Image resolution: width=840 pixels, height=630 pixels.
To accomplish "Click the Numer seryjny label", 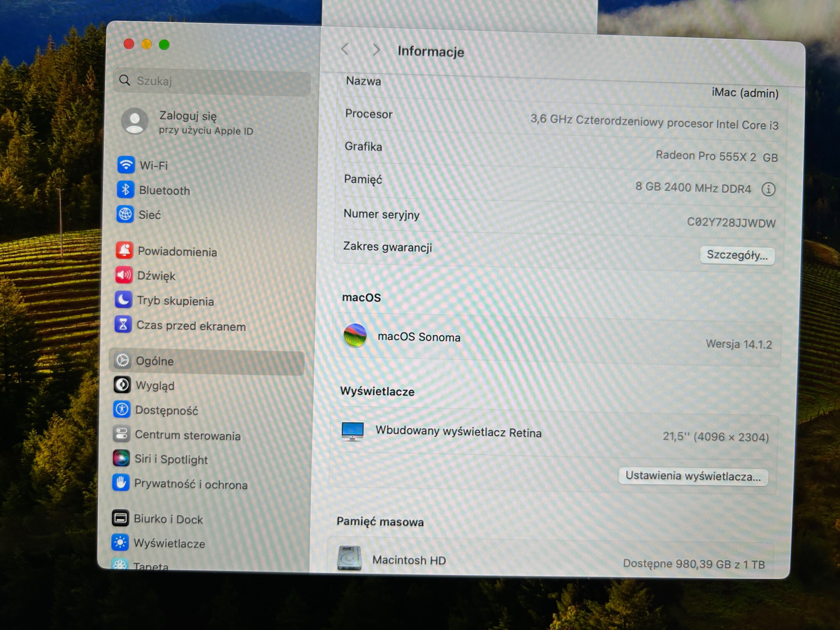I will (x=381, y=215).
